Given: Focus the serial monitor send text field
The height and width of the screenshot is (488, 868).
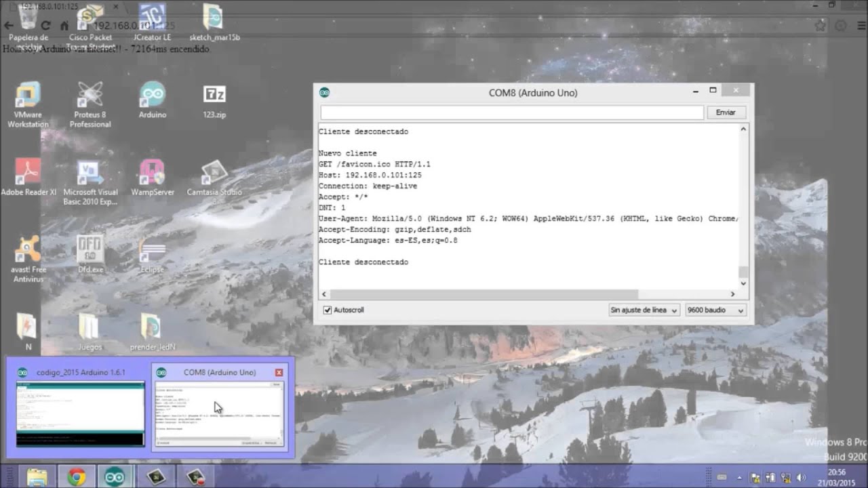Looking at the screenshot, I should click(x=512, y=113).
